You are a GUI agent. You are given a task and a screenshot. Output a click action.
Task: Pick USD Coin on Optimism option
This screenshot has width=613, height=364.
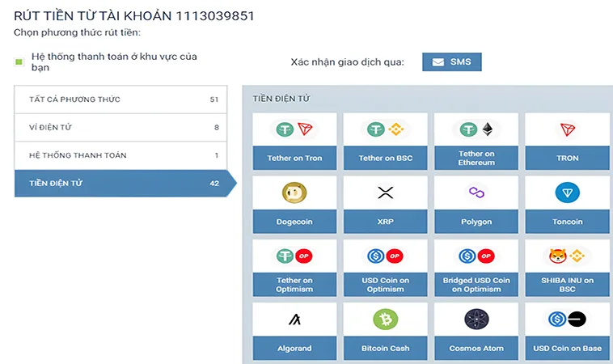(x=385, y=285)
